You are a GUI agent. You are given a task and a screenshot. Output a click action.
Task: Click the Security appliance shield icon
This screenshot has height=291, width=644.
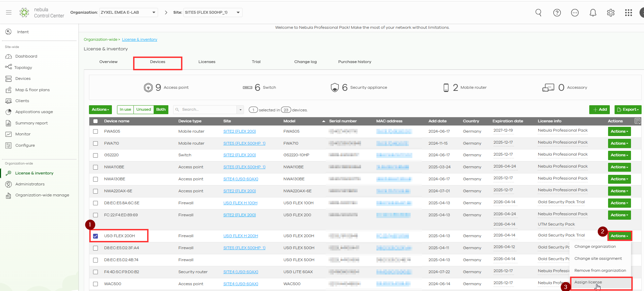[x=335, y=87]
